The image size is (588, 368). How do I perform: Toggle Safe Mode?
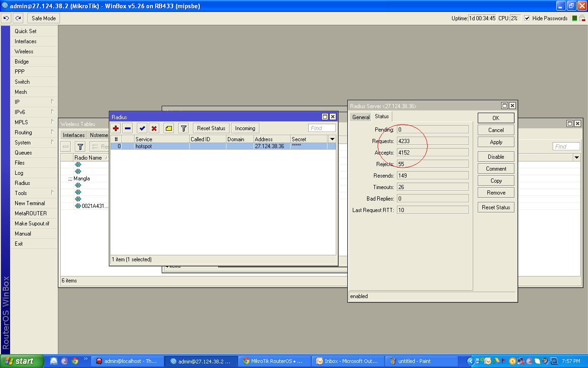click(44, 18)
